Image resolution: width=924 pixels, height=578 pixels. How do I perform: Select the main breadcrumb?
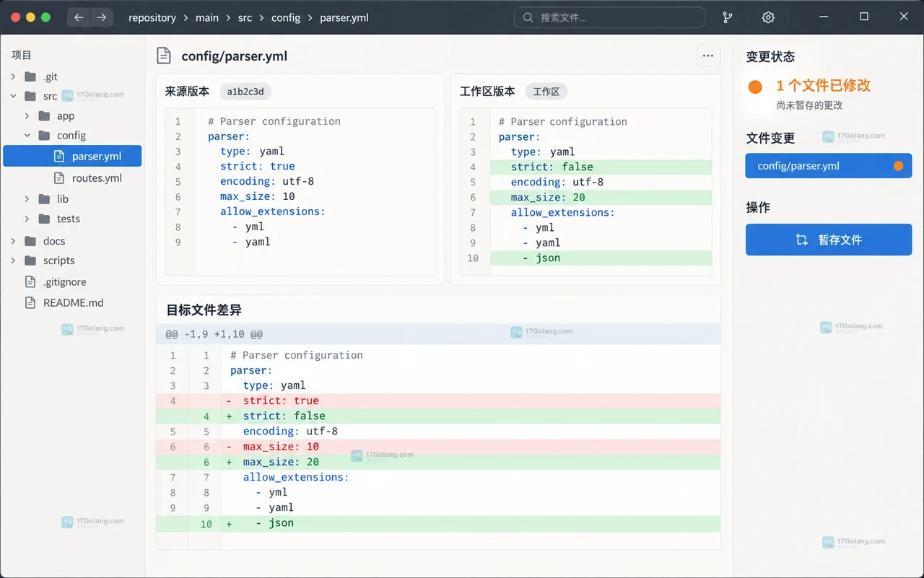[x=207, y=17]
